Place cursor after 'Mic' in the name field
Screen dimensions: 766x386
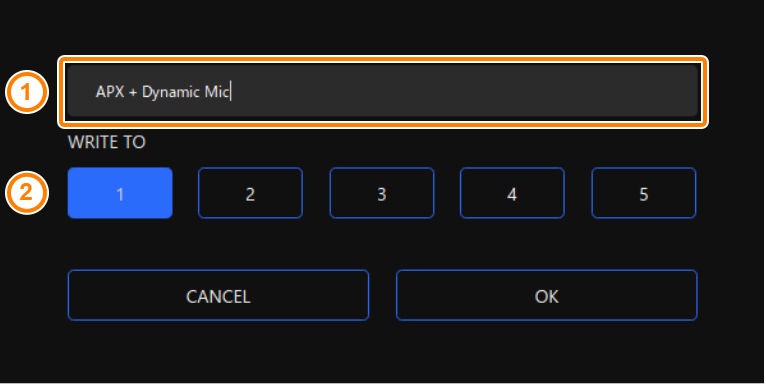click(x=230, y=92)
